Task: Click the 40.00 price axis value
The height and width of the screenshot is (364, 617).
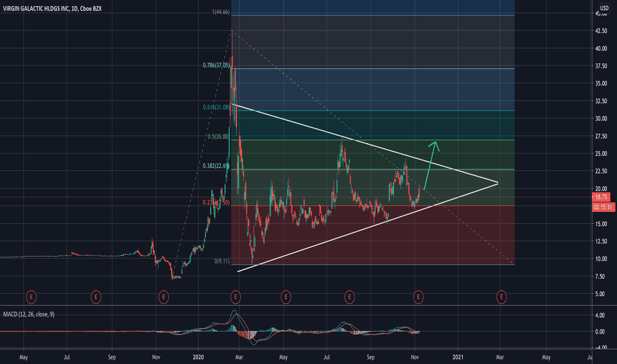Action: pyautogui.click(x=601, y=48)
